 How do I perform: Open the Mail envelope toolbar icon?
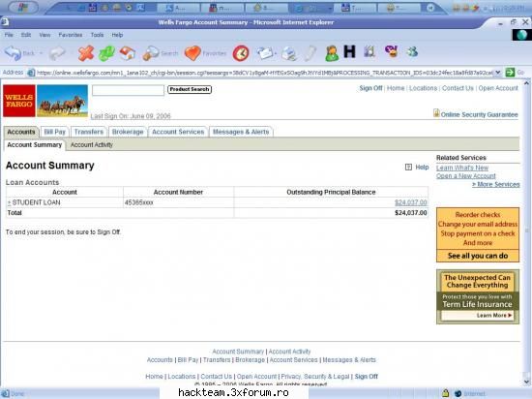(x=265, y=53)
